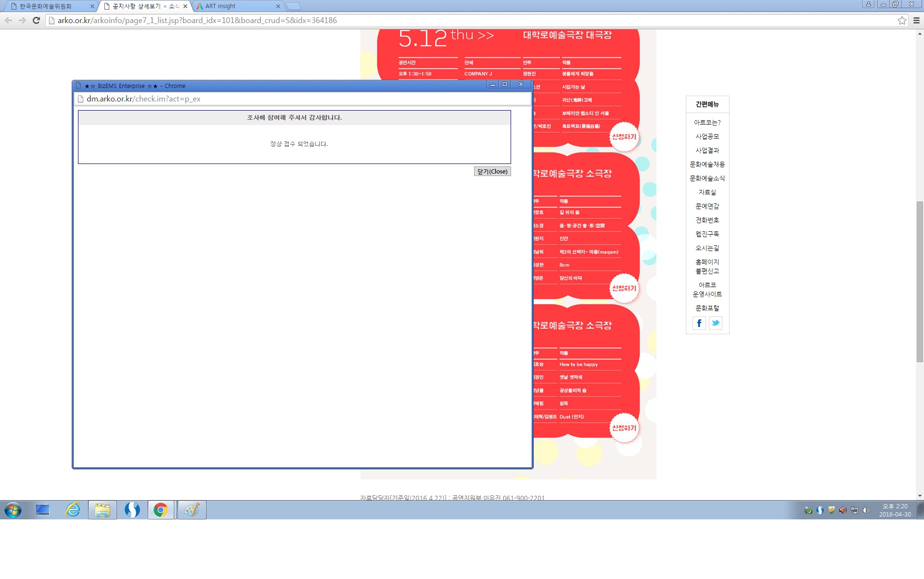Open the Paint app in taskbar
The height and width of the screenshot is (579, 924).
coord(192,510)
